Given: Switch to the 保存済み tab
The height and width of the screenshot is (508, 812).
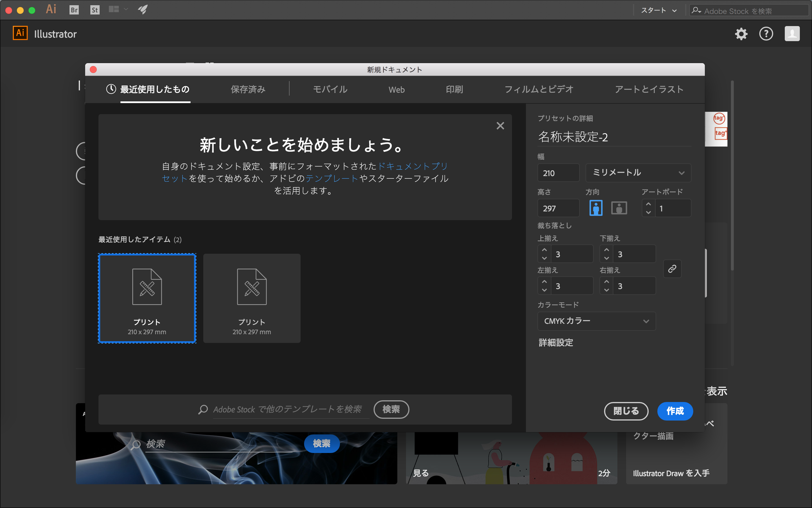Looking at the screenshot, I should point(248,89).
